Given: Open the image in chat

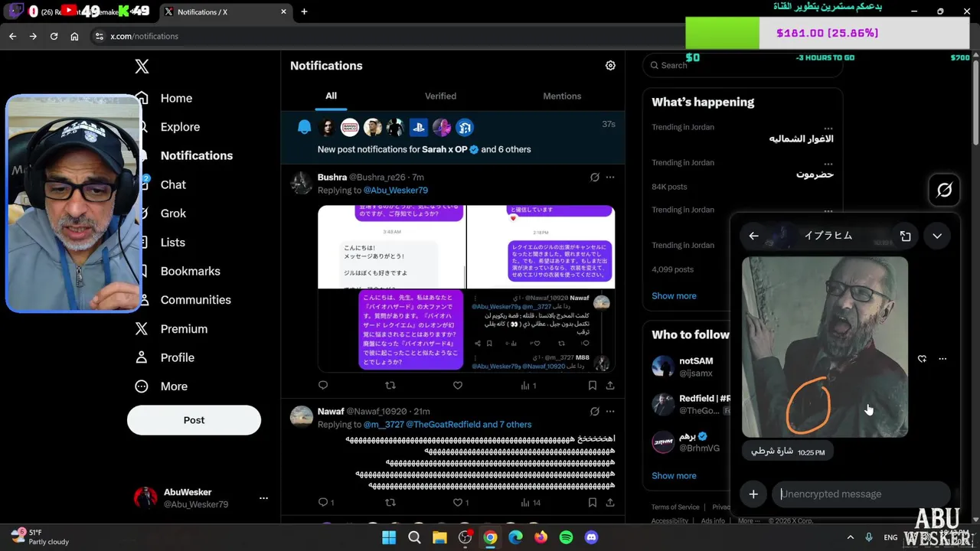Looking at the screenshot, I should (825, 347).
